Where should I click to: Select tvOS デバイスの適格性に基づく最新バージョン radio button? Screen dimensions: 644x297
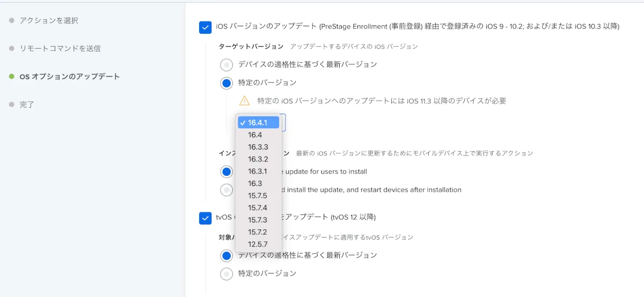point(226,256)
